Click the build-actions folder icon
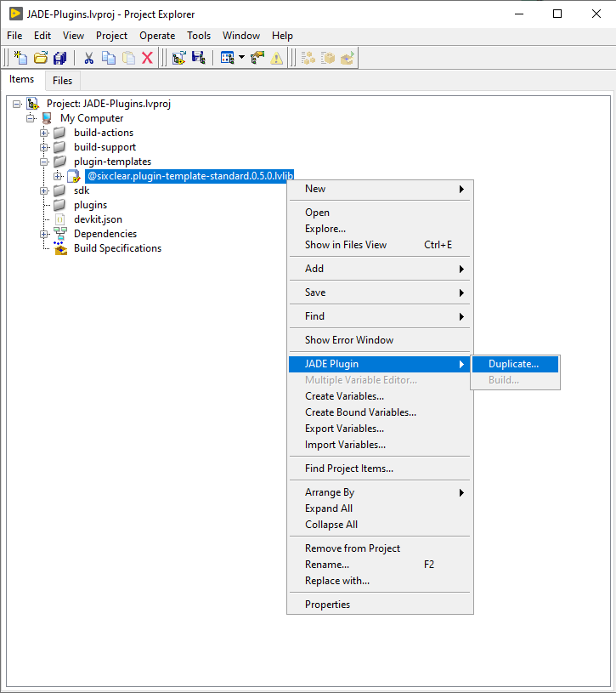The height and width of the screenshot is (693, 616). [59, 133]
